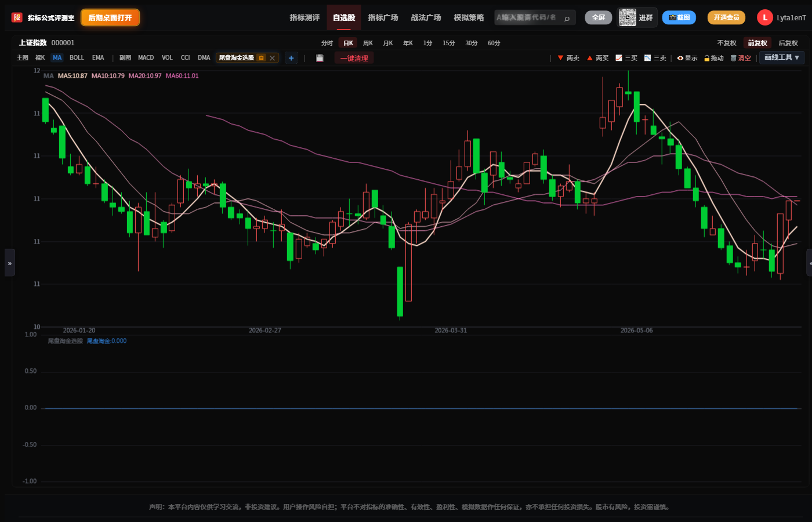Image resolution: width=812 pixels, height=522 pixels.
Task: Click the 一键清理 button
Action: [x=354, y=58]
